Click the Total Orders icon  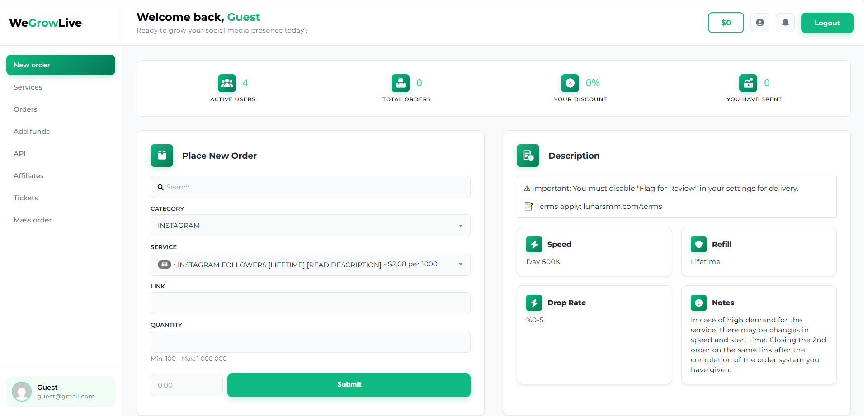pyautogui.click(x=401, y=83)
